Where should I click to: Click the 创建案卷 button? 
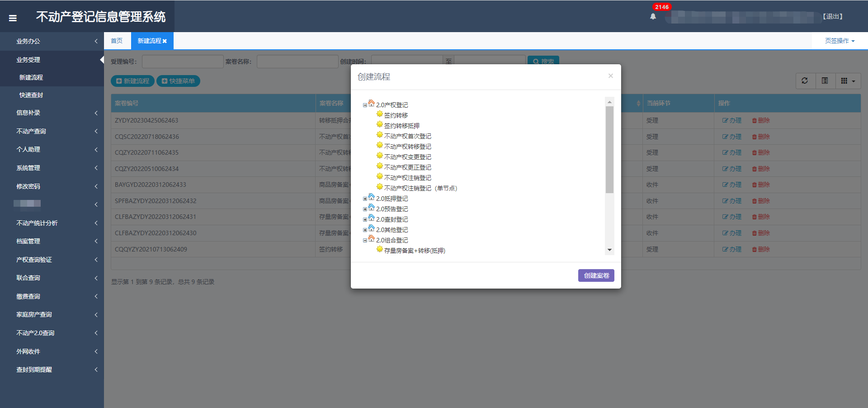pyautogui.click(x=596, y=275)
